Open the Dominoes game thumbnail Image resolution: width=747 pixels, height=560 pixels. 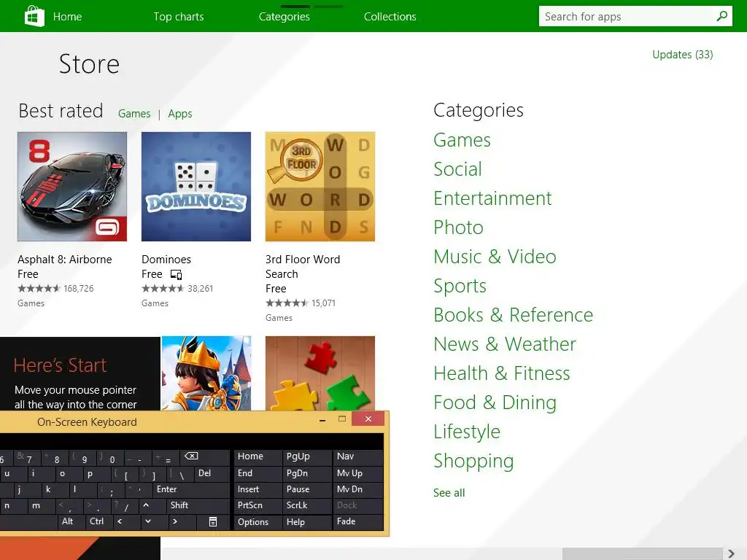196,187
